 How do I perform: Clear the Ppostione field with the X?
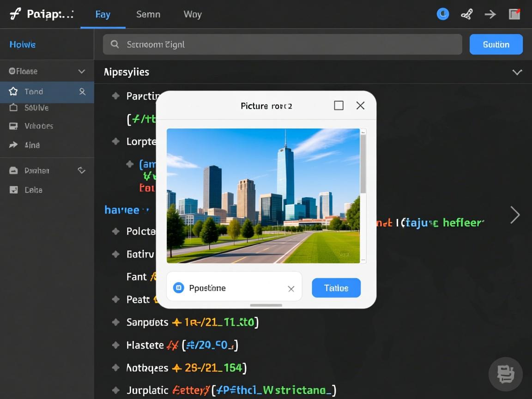pyautogui.click(x=291, y=289)
